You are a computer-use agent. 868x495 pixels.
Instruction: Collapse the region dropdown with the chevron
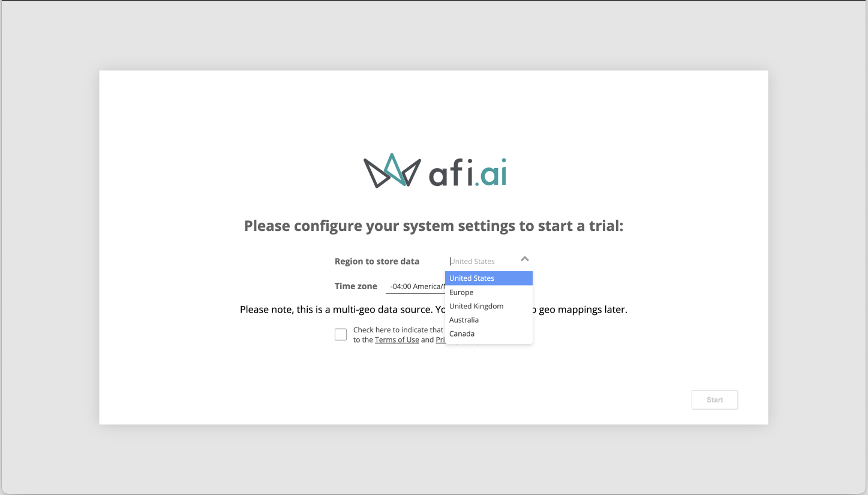coord(525,259)
